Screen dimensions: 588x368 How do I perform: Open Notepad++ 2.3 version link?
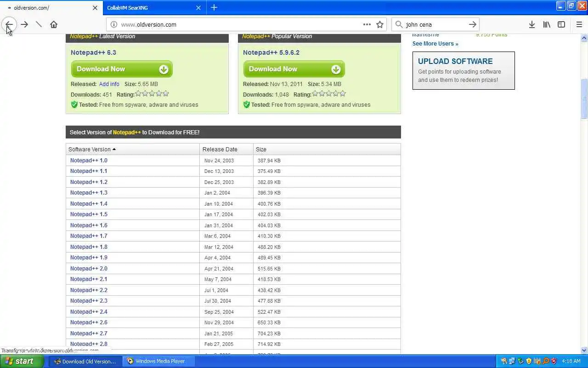coord(89,301)
